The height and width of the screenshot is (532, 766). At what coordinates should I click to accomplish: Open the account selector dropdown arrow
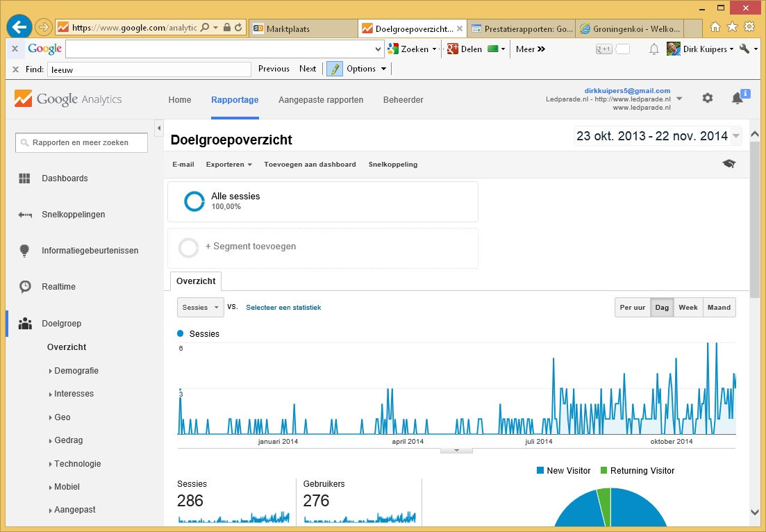click(678, 98)
